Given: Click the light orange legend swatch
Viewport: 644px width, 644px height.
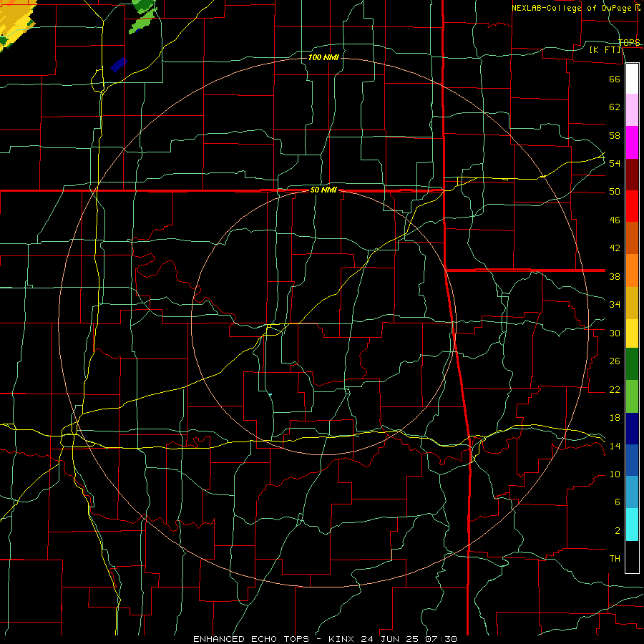Looking at the screenshot, I should [632, 270].
